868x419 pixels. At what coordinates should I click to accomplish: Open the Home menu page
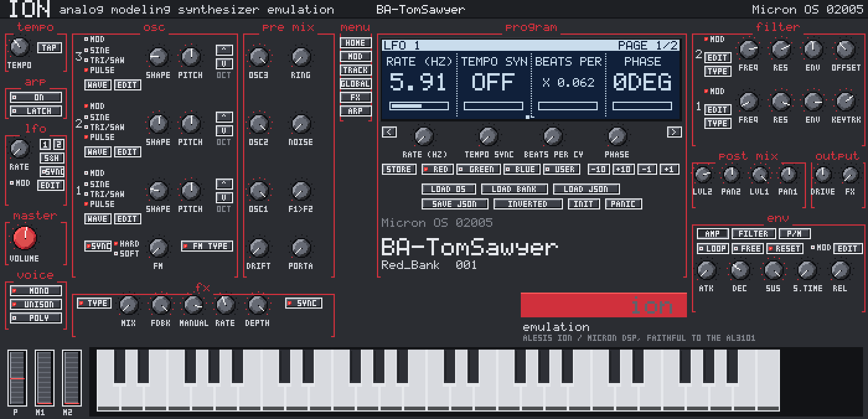click(x=355, y=43)
